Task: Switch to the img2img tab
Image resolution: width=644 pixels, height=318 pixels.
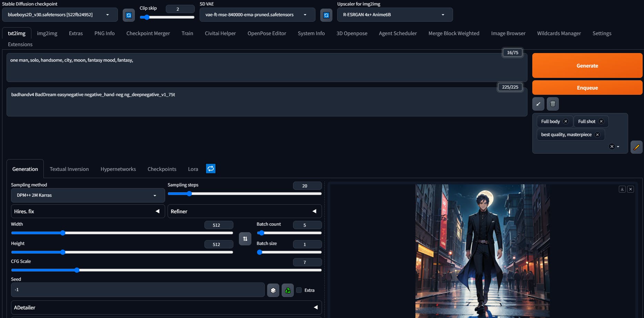Action: pos(47,33)
